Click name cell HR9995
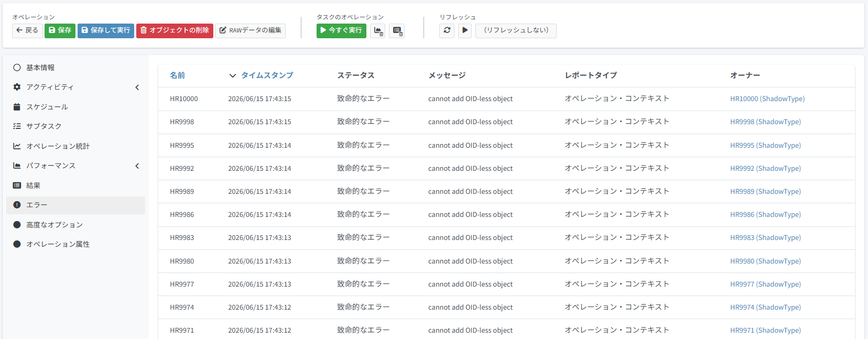 pyautogui.click(x=182, y=145)
